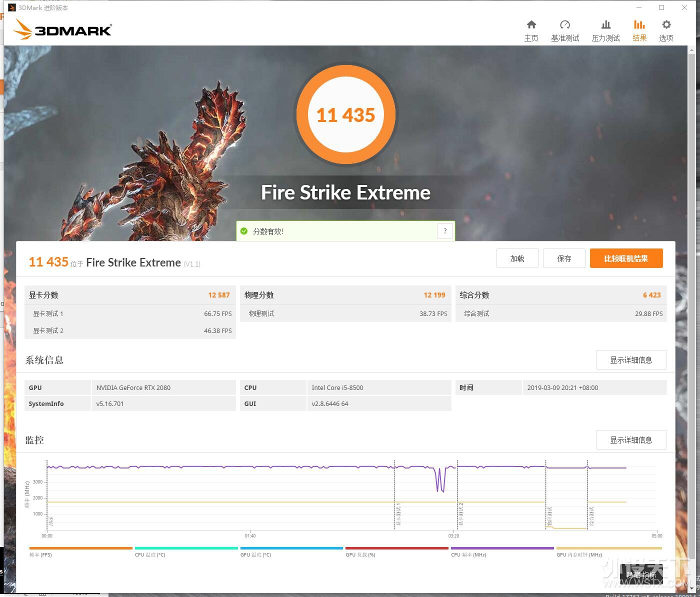Click the large 11 435 score circle

click(x=345, y=115)
